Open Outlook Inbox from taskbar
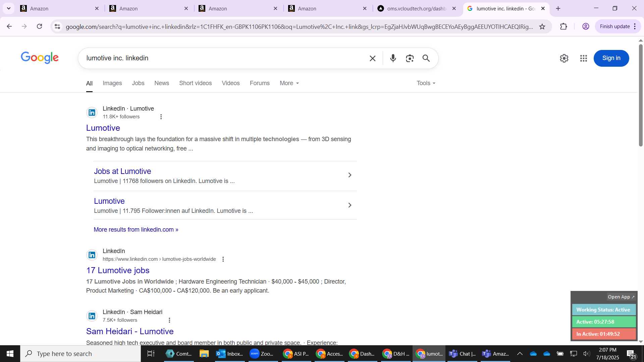Screen dimensions: 644x362 tap(230, 354)
